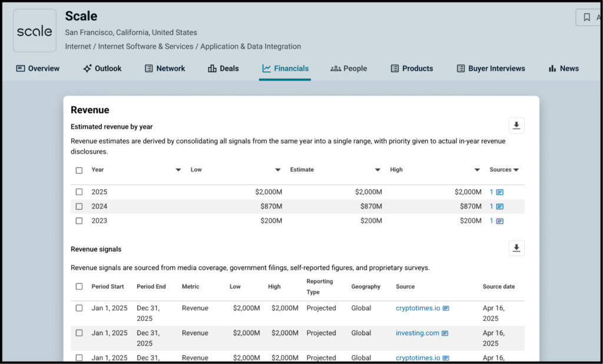Open the Deals tab

tap(223, 68)
